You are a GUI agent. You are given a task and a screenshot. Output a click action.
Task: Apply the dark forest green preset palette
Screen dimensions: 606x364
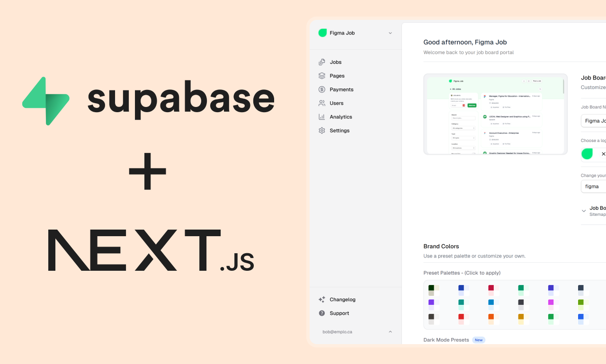point(434,290)
